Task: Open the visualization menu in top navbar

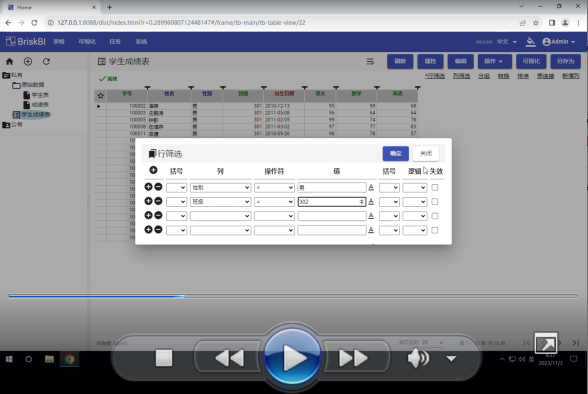Action: click(x=87, y=42)
